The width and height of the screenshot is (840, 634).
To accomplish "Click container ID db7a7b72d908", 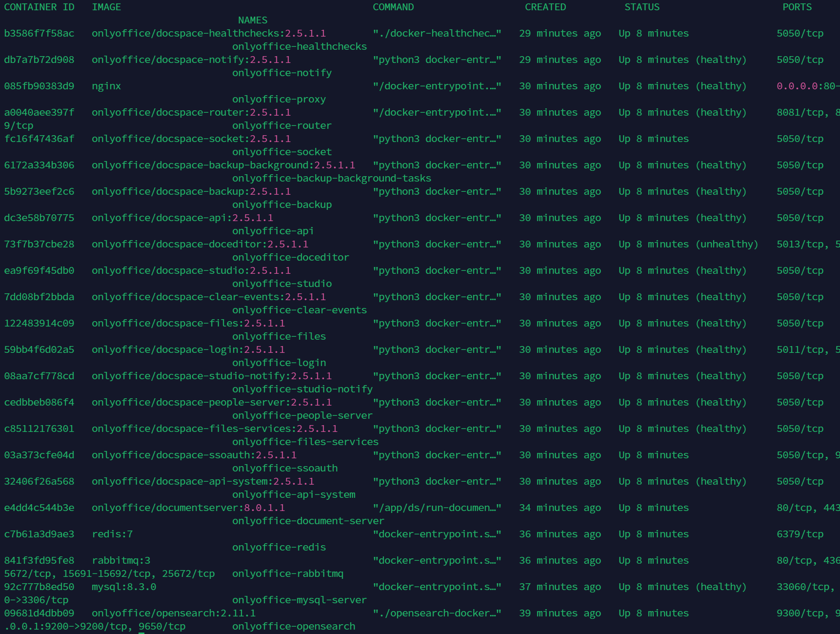I will click(x=39, y=60).
